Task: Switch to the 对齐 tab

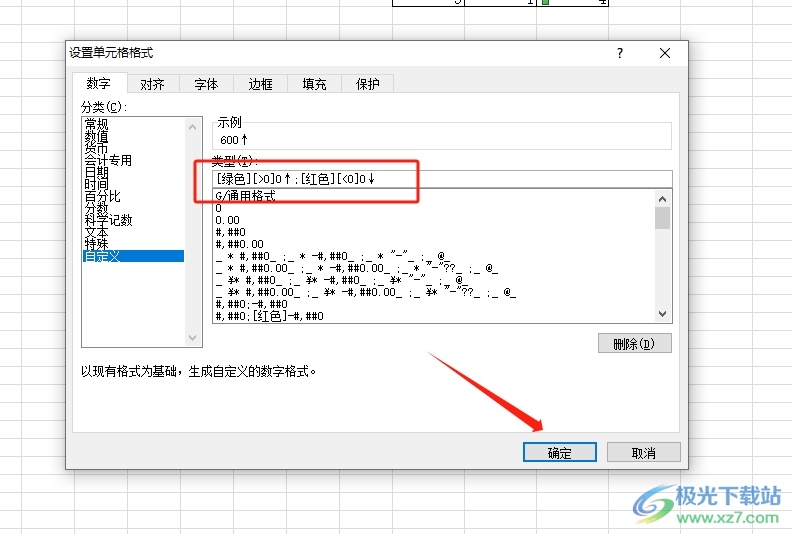Action: 152,85
